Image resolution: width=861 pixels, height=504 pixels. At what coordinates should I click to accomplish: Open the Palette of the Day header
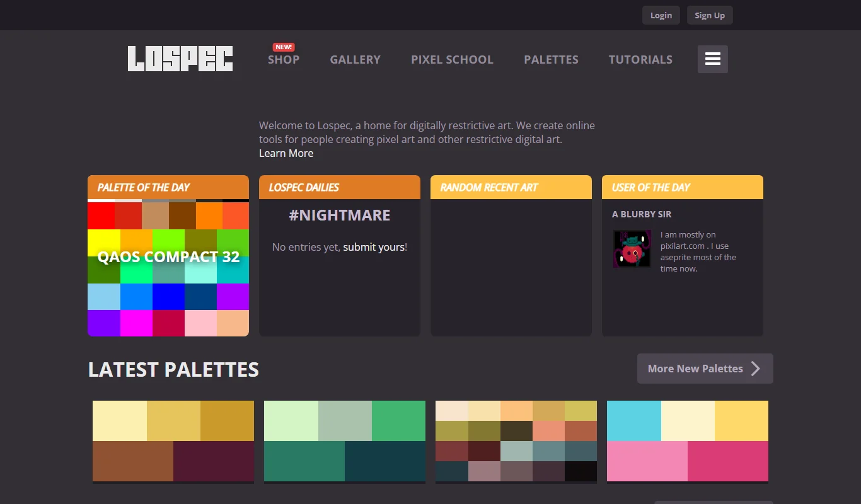pos(168,187)
